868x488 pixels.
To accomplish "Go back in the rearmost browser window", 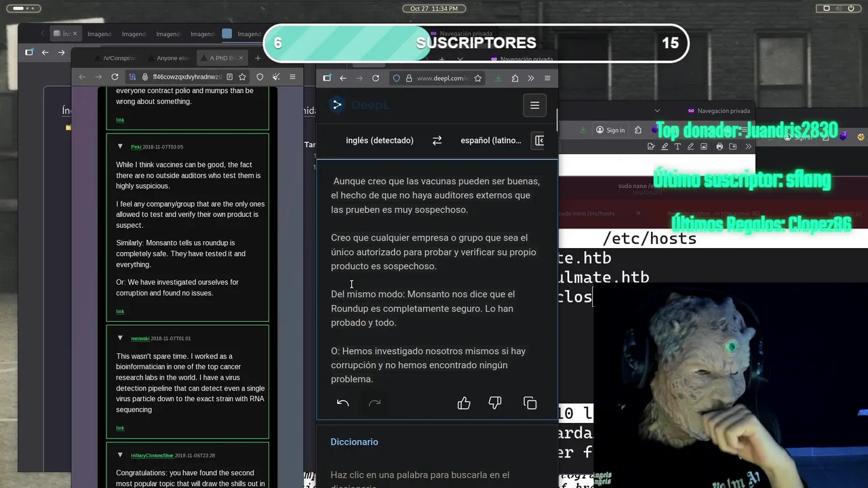I will (x=45, y=52).
